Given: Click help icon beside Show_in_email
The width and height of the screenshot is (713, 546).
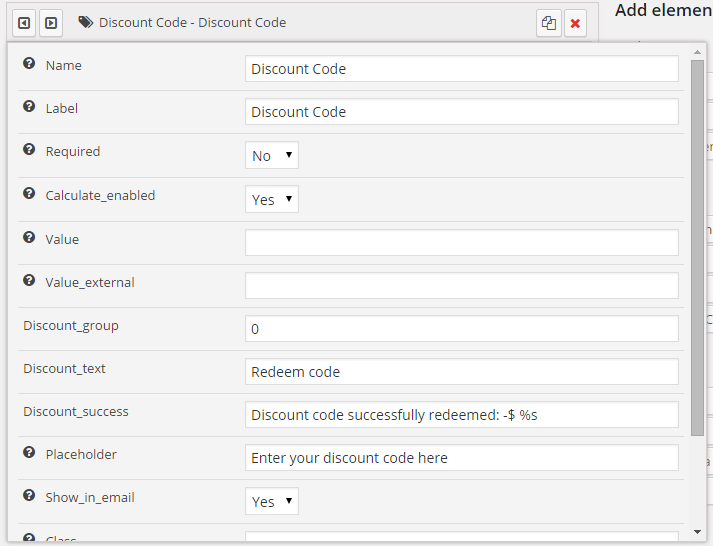Looking at the screenshot, I should (x=29, y=497).
